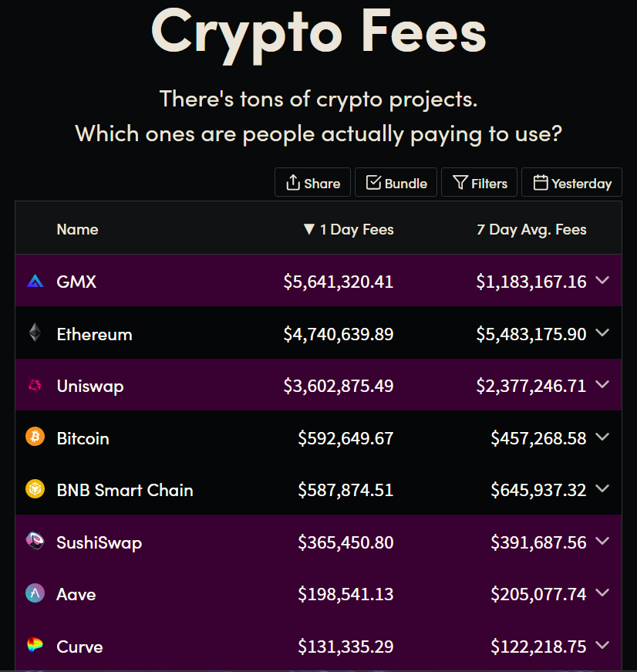Expand the Bitcoin row chevron
This screenshot has width=637, height=672.
[603, 437]
